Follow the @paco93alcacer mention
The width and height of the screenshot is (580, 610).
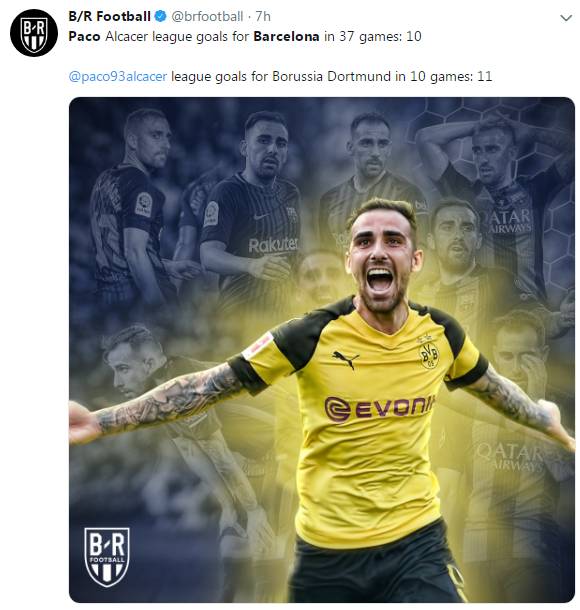pos(118,76)
